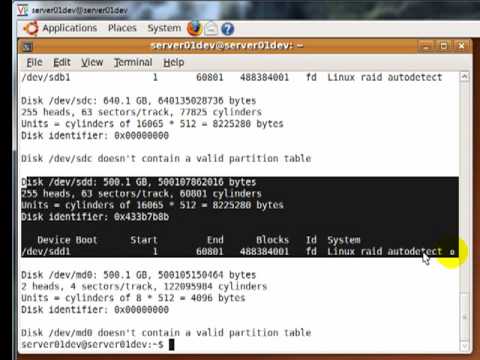Click the 'Device Boot' column header

tap(67, 240)
